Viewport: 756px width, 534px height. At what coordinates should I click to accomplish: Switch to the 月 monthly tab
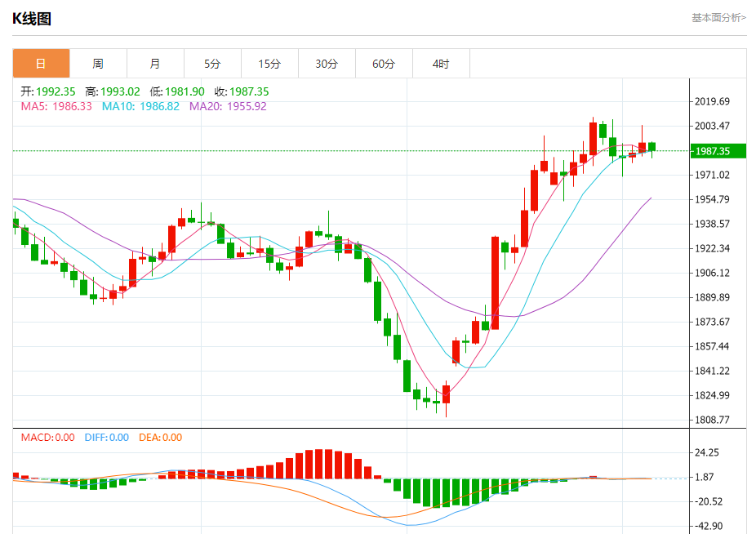(155, 63)
